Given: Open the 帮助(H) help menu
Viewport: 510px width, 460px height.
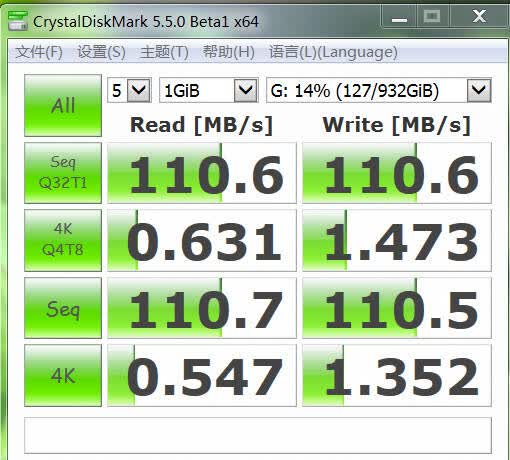Looking at the screenshot, I should click(229, 52).
